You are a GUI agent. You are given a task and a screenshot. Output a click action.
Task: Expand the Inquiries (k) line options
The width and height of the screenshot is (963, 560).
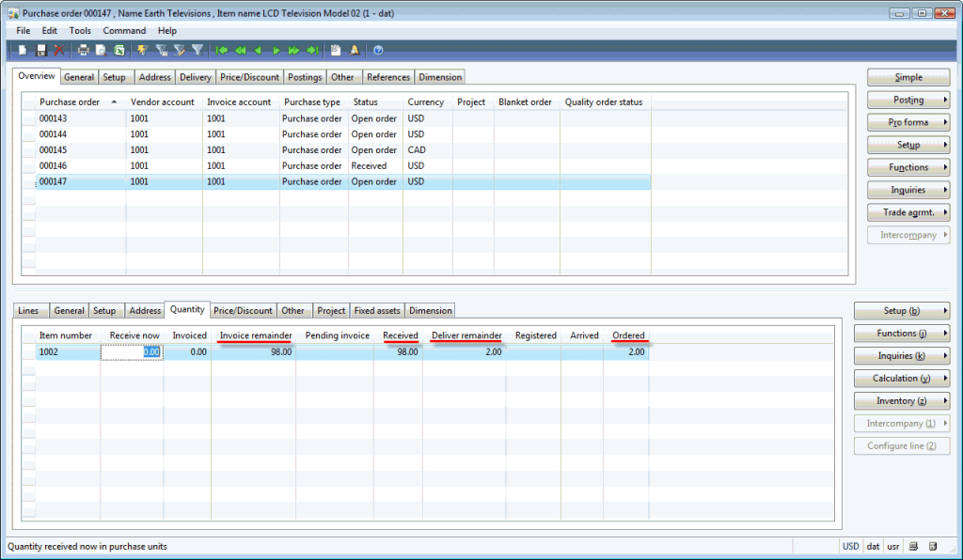[x=902, y=355]
